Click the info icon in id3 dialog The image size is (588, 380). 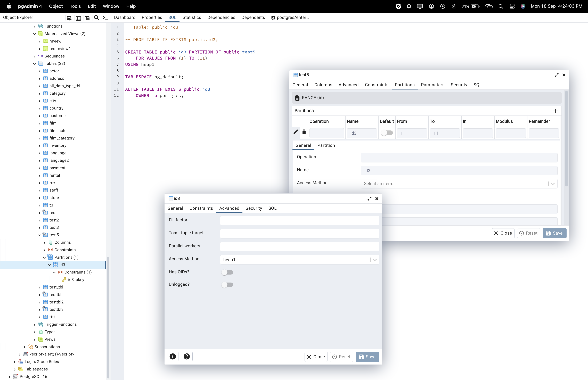click(173, 356)
